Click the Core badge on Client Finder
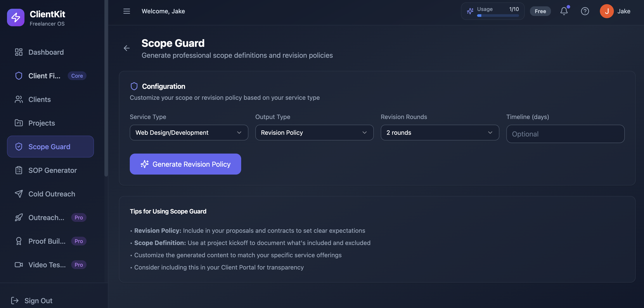This screenshot has width=644, height=308. pyautogui.click(x=77, y=76)
